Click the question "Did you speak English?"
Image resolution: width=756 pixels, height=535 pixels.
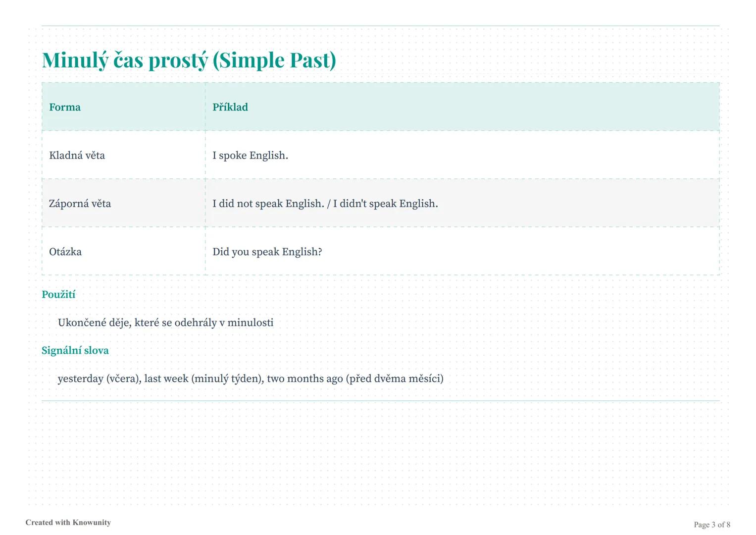click(x=267, y=252)
